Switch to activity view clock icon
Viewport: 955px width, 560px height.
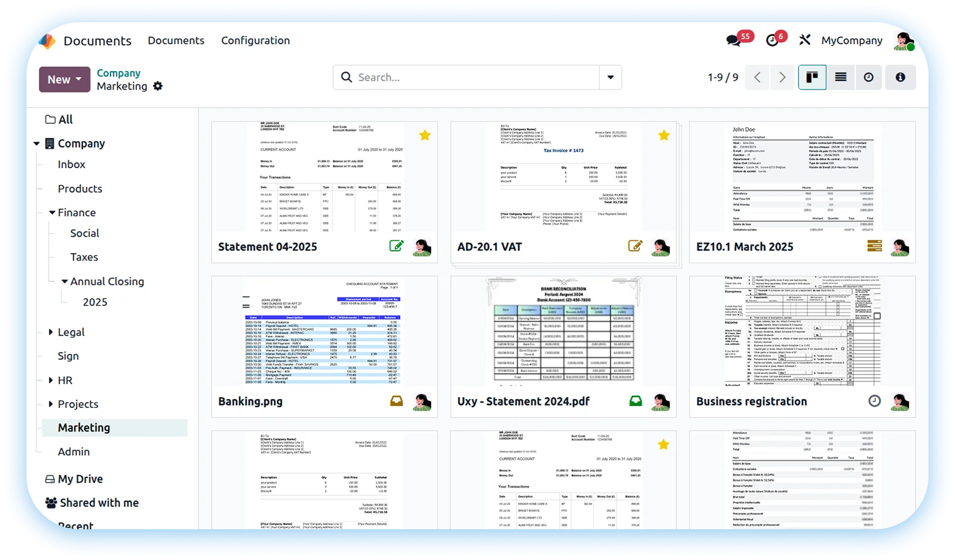pos(869,77)
